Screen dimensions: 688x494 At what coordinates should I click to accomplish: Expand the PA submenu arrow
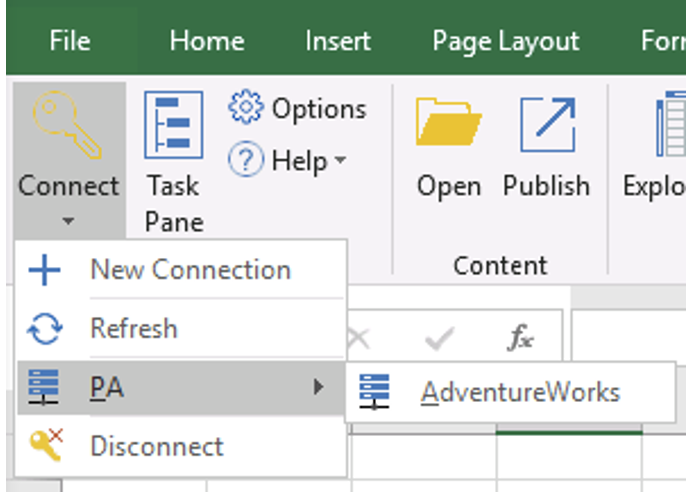(319, 387)
